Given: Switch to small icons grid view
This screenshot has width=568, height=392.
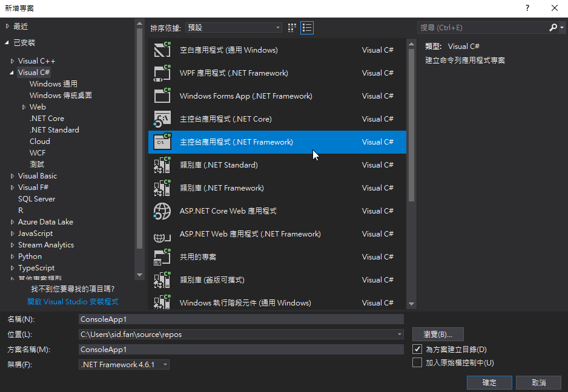Looking at the screenshot, I should pos(292,28).
